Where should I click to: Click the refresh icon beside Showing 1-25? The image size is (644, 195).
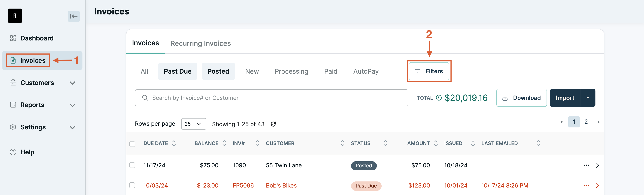coord(273,124)
